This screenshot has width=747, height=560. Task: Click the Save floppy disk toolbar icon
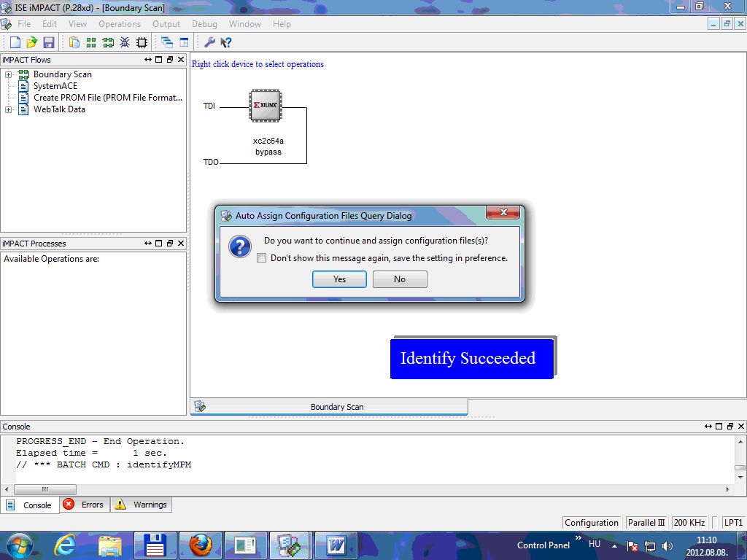(x=49, y=42)
